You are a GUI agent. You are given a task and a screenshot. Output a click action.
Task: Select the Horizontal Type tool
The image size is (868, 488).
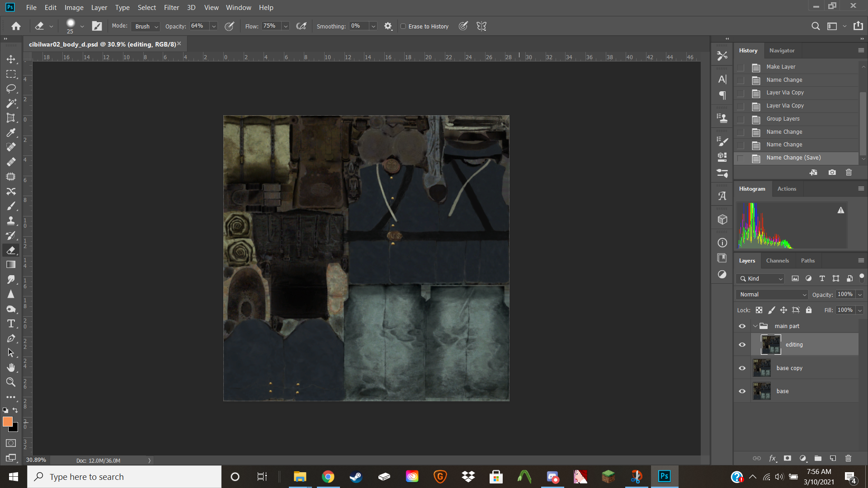tap(11, 324)
